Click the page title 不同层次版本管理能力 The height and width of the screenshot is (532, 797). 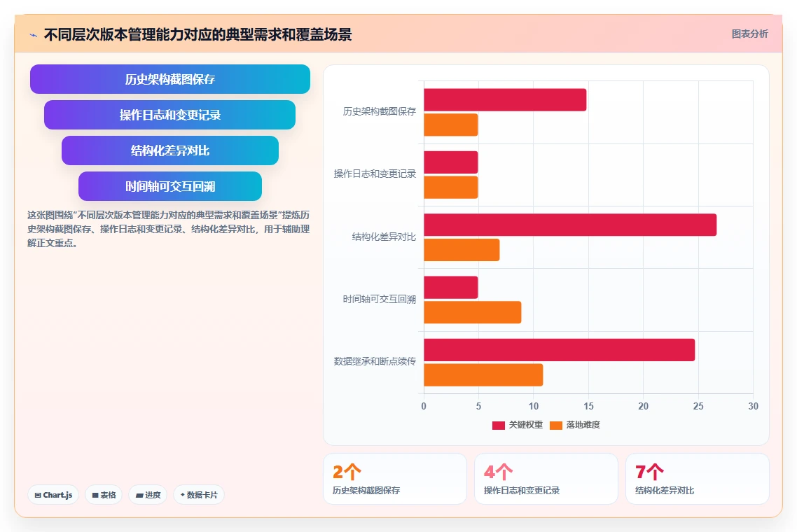click(x=197, y=34)
